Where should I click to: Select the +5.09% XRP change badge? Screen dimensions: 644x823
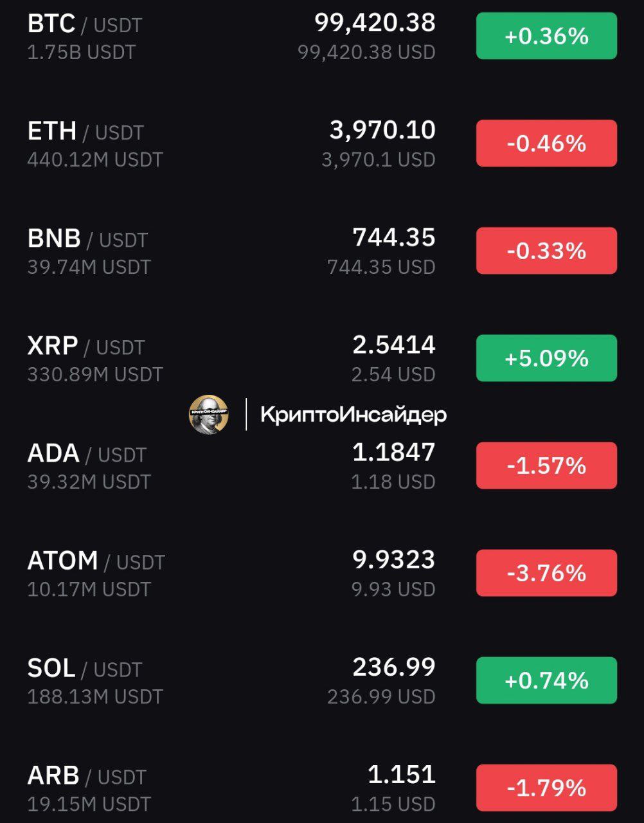click(546, 358)
